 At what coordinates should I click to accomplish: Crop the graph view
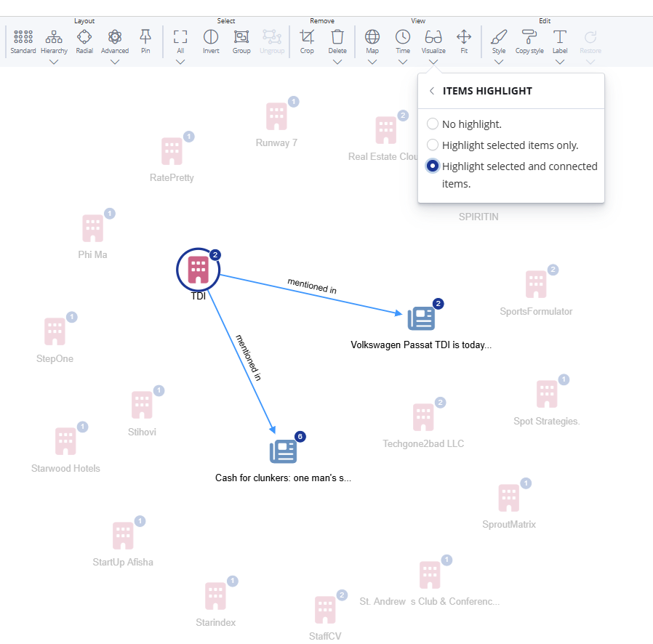tap(307, 41)
